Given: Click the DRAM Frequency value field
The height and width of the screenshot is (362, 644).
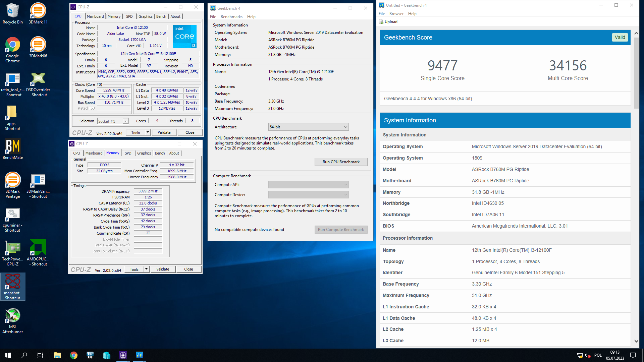Looking at the screenshot, I should pos(148,191).
